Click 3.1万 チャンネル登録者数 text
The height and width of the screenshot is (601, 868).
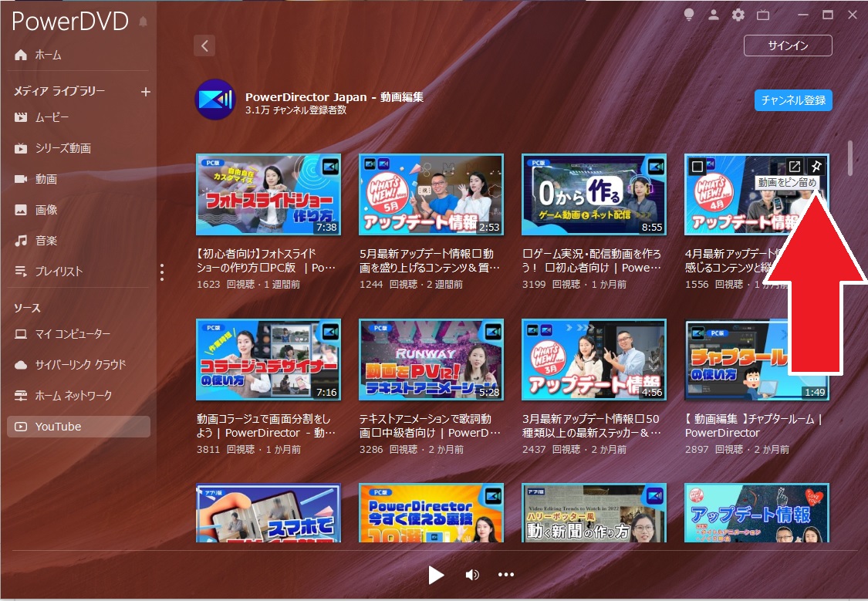click(x=296, y=110)
